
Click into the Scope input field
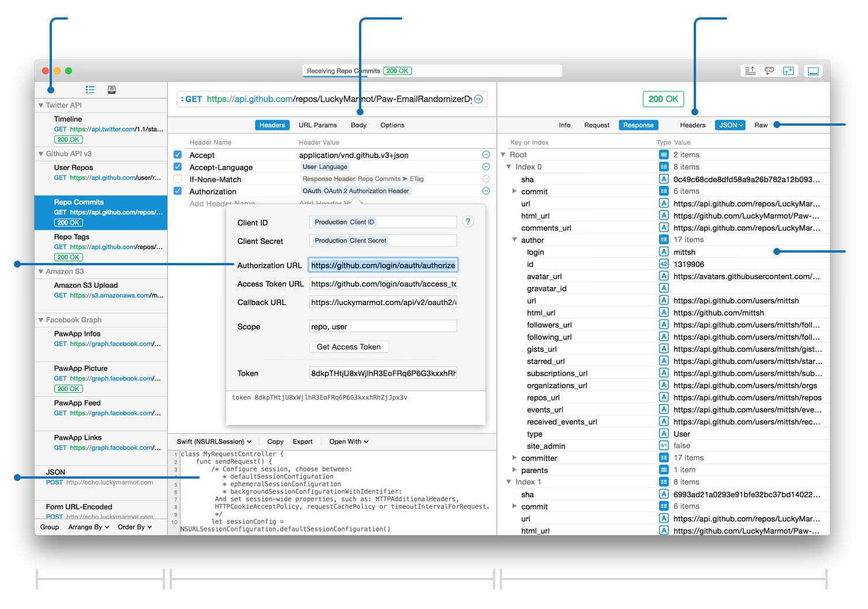pyautogui.click(x=383, y=326)
